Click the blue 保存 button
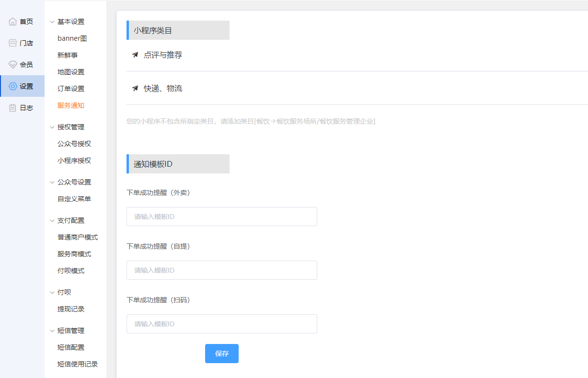 [x=221, y=354]
